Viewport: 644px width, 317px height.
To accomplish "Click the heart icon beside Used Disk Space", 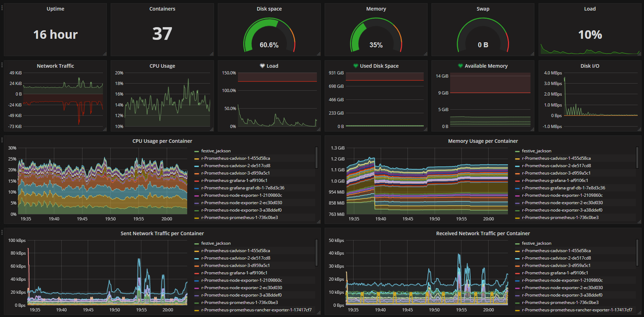I will point(356,66).
